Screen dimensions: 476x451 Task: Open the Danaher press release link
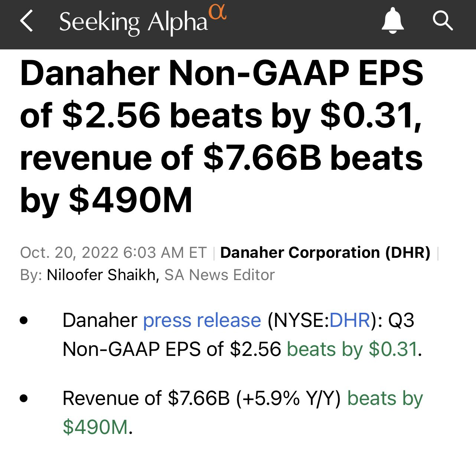coord(202,320)
